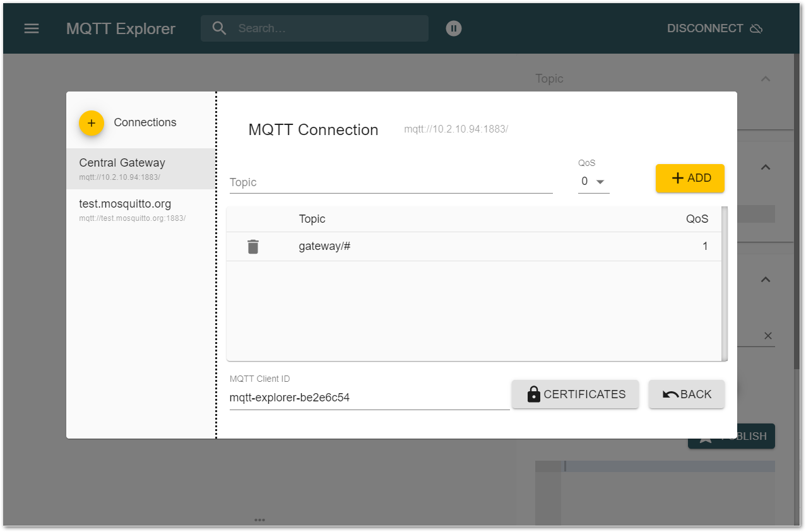
Task: Open the hamburger navigation menu
Action: (31, 28)
